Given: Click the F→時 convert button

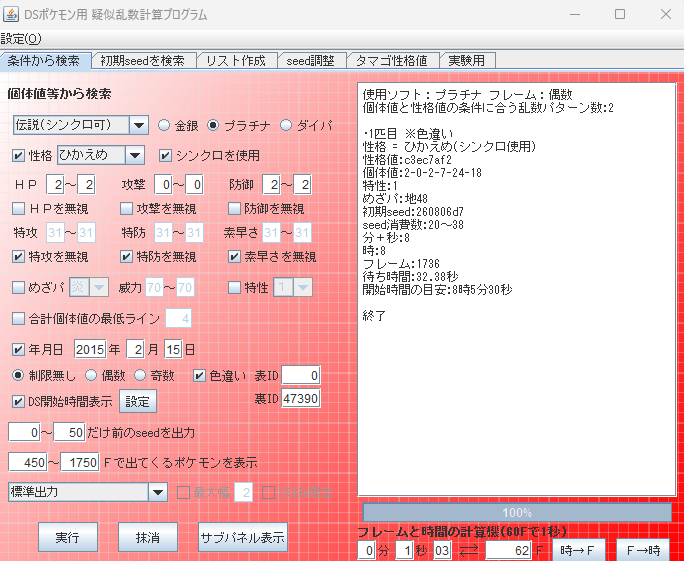Looking at the screenshot, I should pos(643,550).
